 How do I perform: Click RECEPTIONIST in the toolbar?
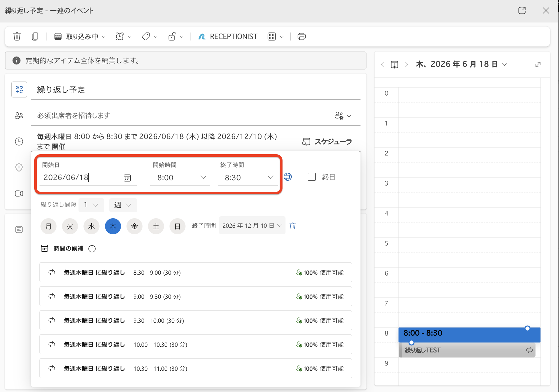[227, 36]
